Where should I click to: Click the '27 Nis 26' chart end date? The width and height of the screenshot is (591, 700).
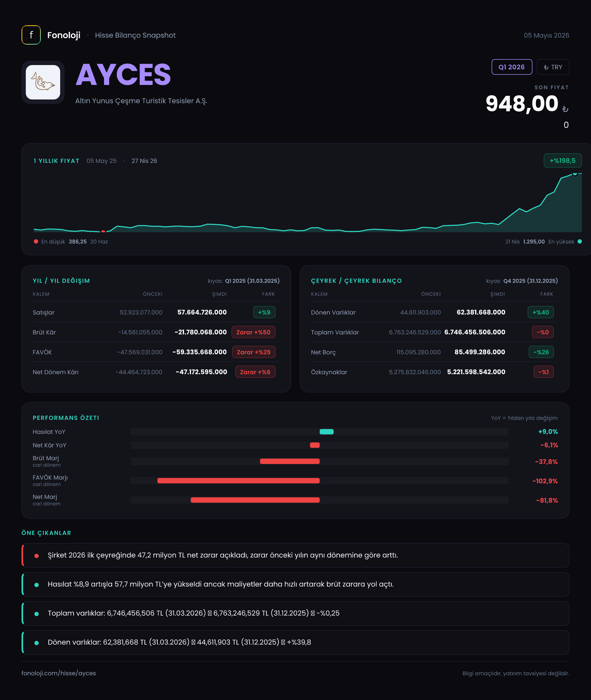tap(144, 161)
